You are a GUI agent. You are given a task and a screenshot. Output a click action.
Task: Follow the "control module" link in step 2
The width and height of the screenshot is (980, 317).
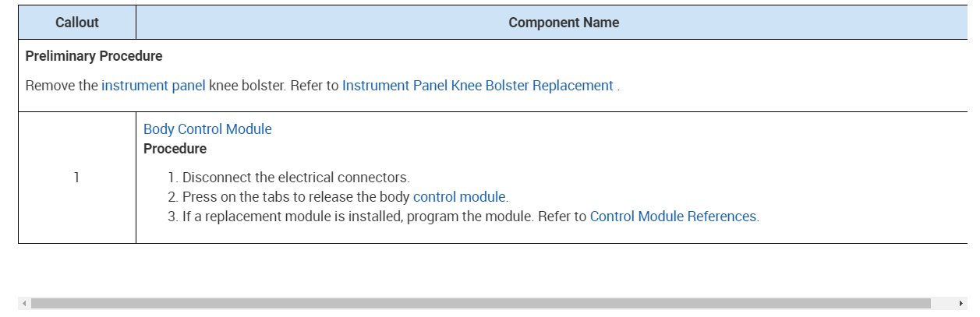coord(459,197)
